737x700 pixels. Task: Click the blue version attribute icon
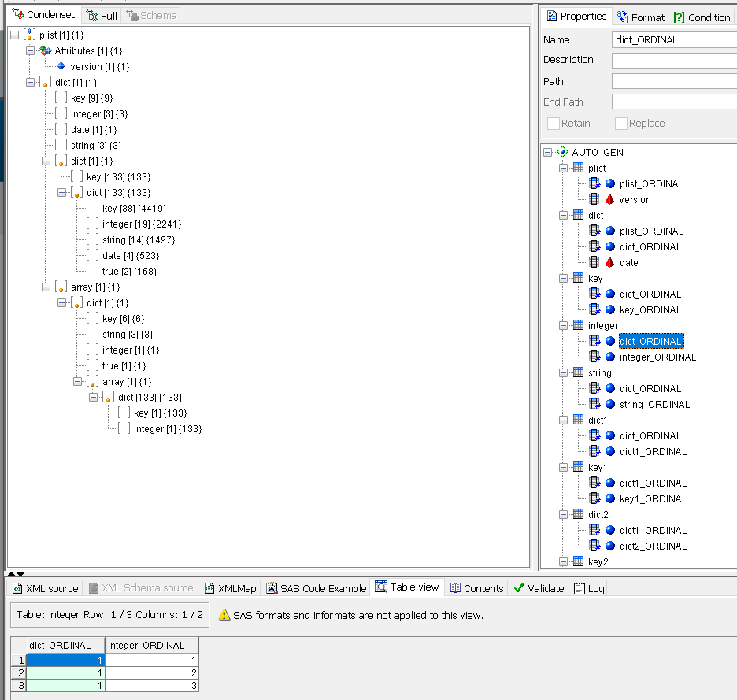61,66
